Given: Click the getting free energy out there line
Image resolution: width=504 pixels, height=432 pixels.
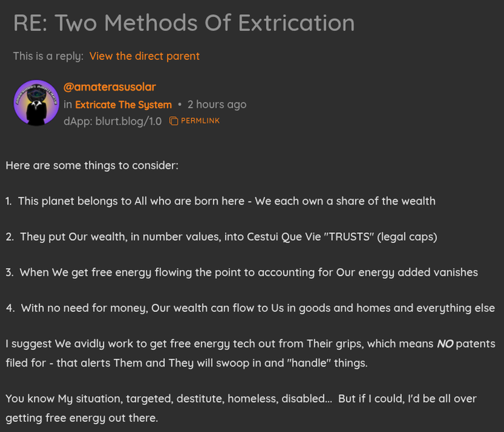Looking at the screenshot, I should click(x=81, y=418).
